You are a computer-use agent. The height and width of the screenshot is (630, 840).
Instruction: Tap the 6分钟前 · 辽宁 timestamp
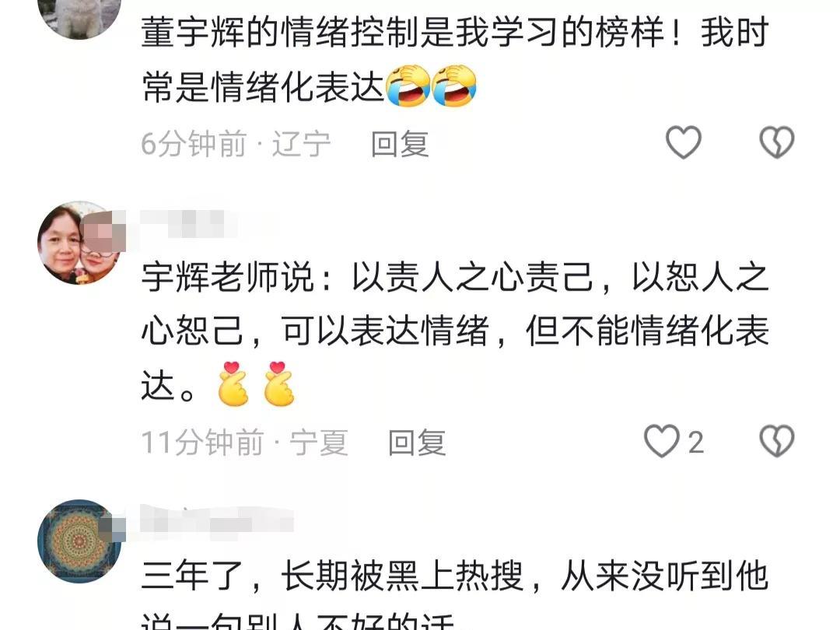(x=236, y=144)
